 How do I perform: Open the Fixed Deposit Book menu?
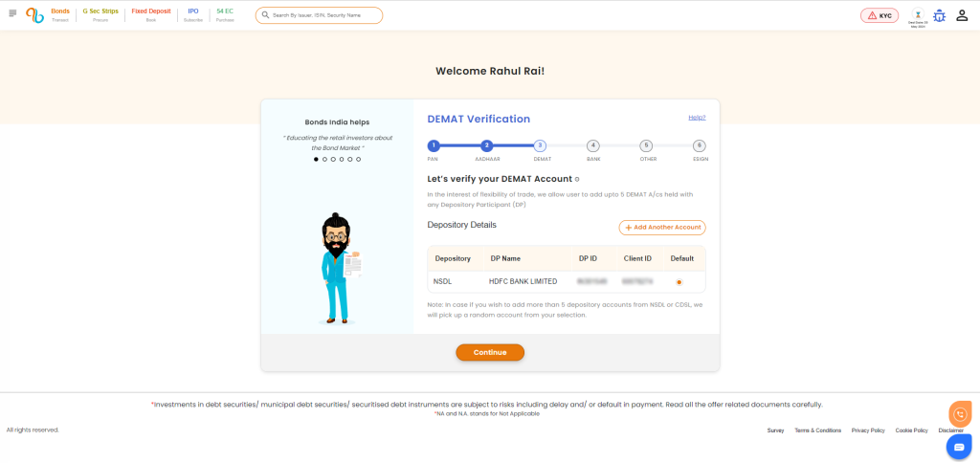150,14
